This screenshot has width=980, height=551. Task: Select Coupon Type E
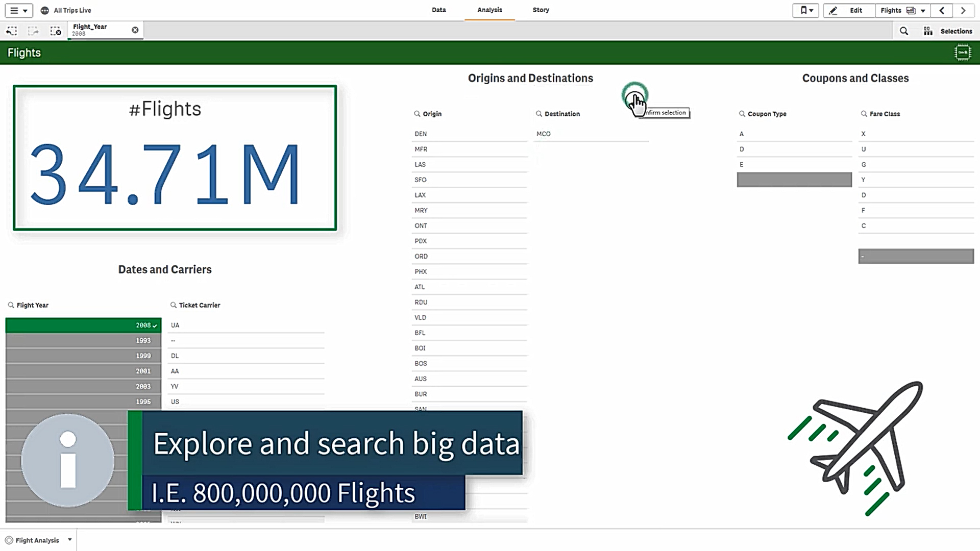(x=794, y=164)
